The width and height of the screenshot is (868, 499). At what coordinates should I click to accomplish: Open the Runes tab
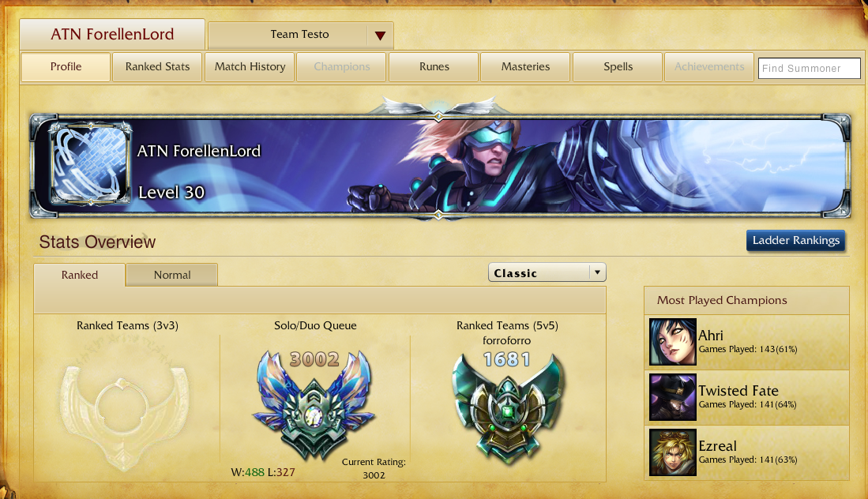click(x=434, y=67)
